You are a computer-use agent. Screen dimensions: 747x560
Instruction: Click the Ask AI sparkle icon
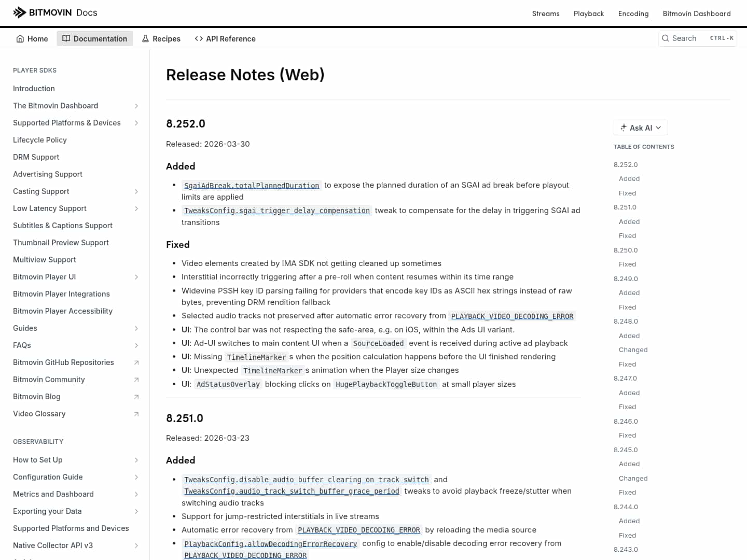pyautogui.click(x=624, y=128)
